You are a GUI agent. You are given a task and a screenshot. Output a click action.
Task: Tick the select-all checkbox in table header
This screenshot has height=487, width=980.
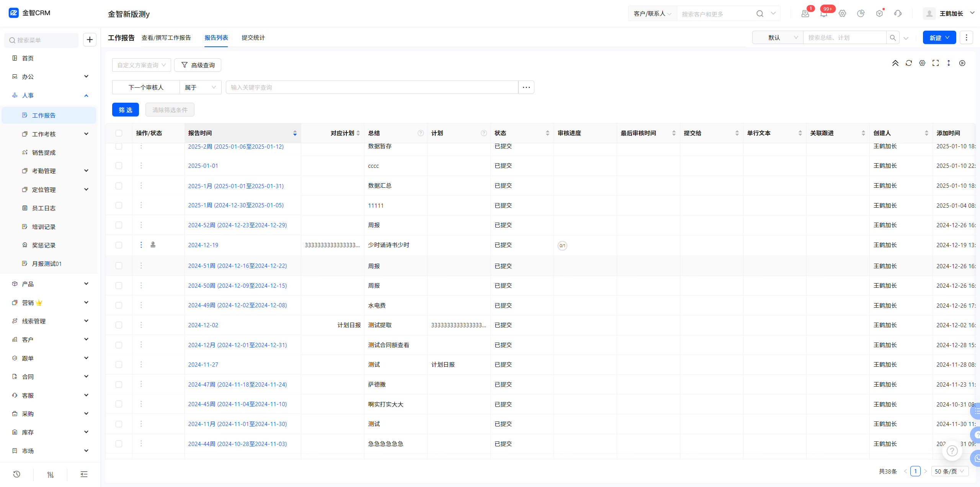click(x=119, y=133)
